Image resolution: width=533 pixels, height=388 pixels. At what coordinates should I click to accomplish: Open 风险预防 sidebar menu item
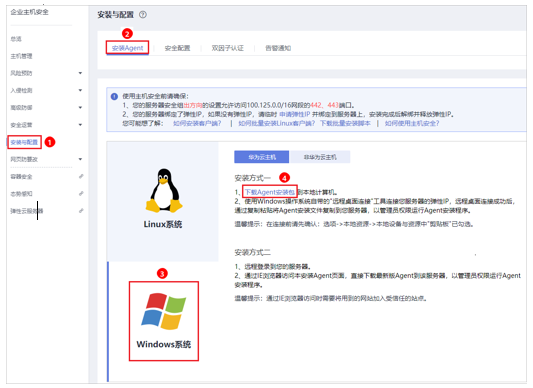click(x=21, y=73)
